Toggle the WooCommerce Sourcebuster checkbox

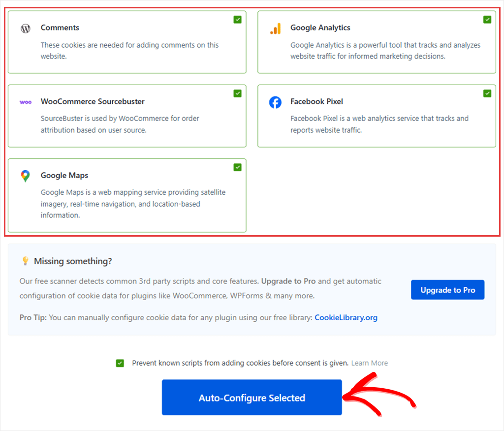(238, 93)
